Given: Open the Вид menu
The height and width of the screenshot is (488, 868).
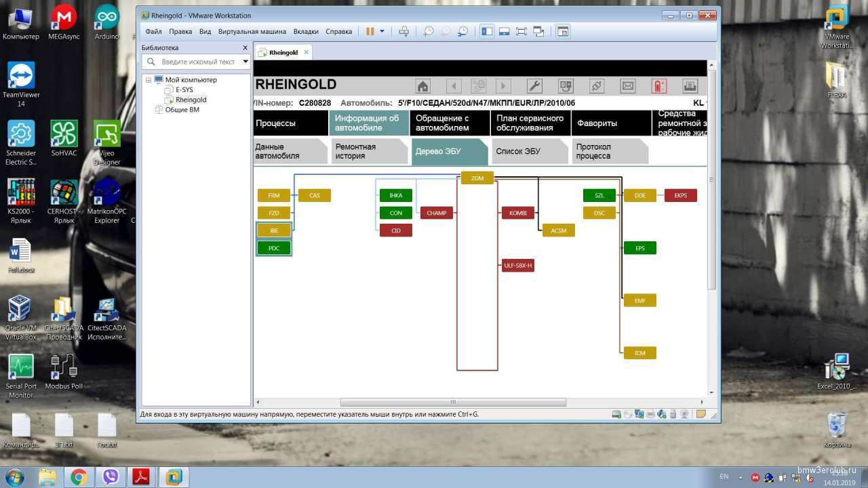Looking at the screenshot, I should click(x=205, y=31).
